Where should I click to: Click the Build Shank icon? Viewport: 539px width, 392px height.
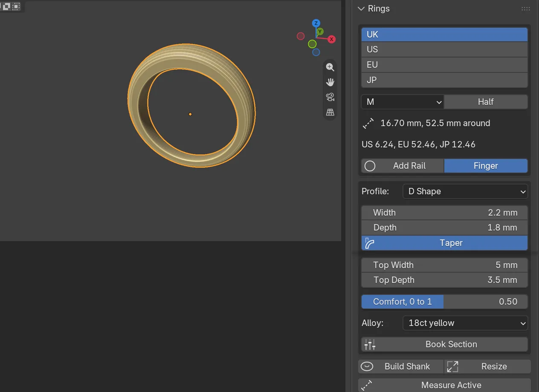pos(367,366)
